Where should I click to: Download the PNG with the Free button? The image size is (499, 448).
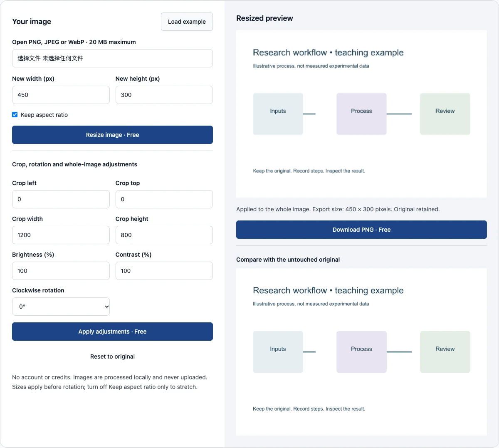click(361, 230)
